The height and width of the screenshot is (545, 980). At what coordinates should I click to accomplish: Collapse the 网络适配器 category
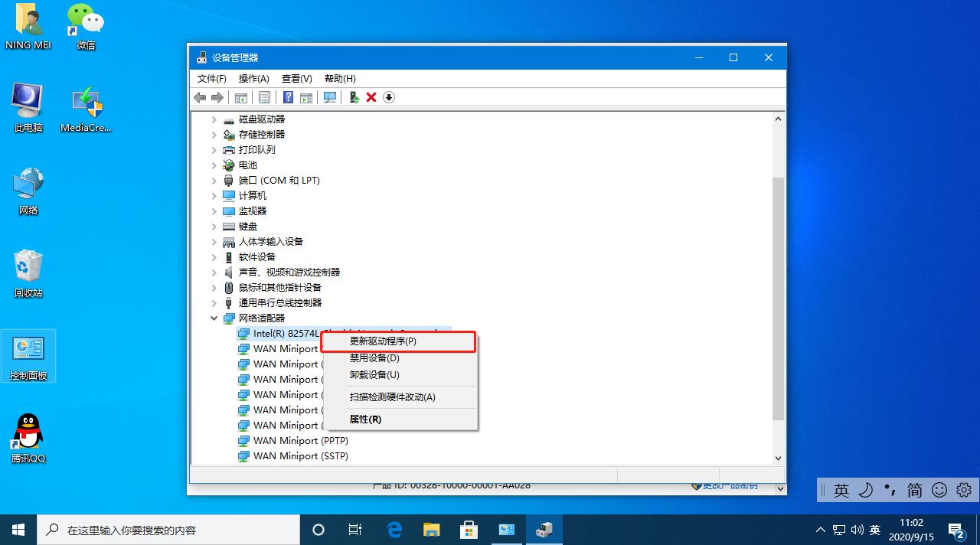(214, 318)
